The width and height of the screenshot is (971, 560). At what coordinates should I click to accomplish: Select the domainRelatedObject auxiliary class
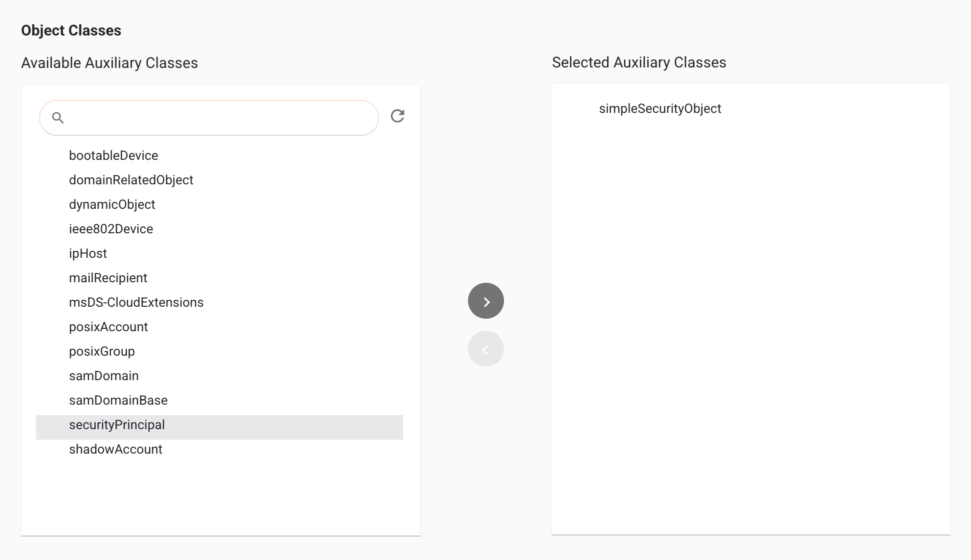coord(131,180)
